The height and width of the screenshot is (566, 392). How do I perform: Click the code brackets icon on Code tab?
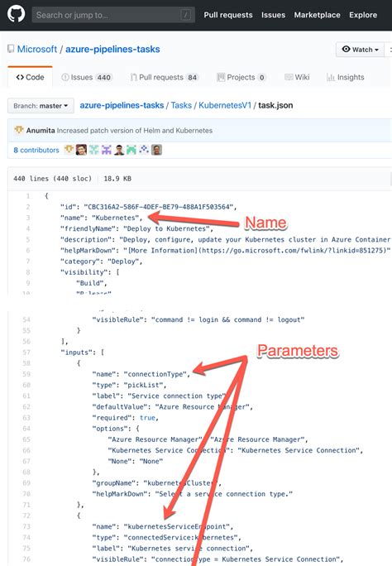point(20,77)
